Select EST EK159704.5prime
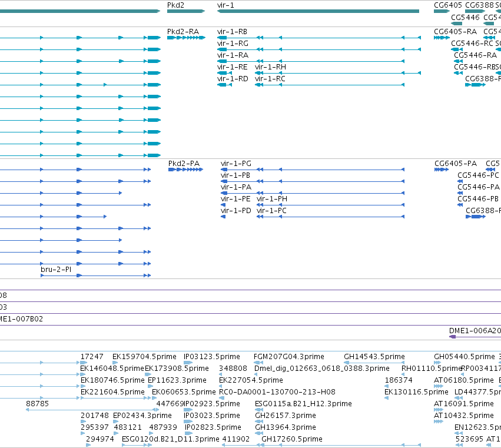This screenshot has width=501, height=448. tap(144, 357)
